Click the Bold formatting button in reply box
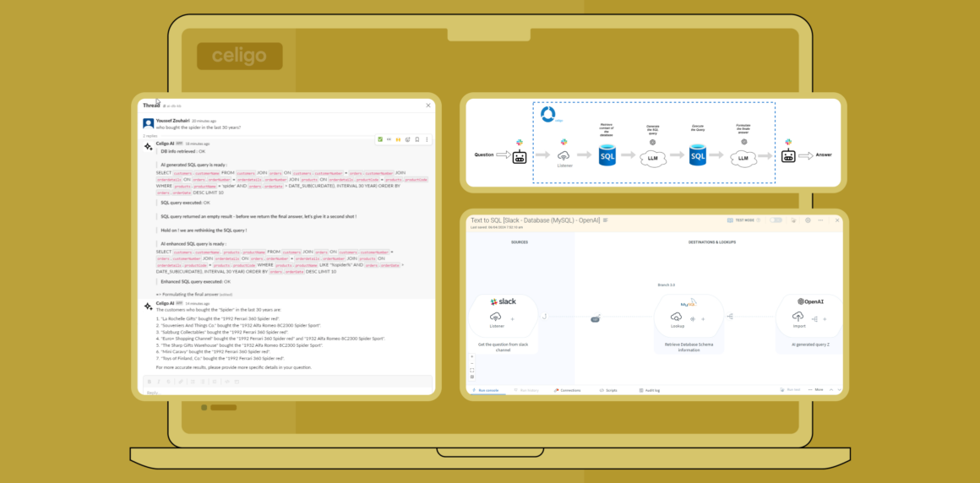 tap(150, 381)
